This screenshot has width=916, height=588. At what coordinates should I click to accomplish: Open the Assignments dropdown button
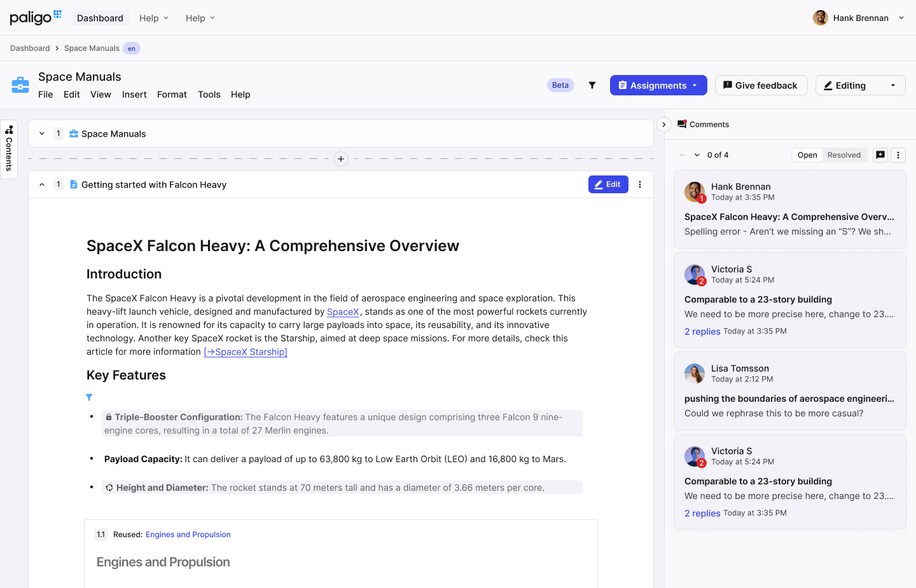[658, 85]
